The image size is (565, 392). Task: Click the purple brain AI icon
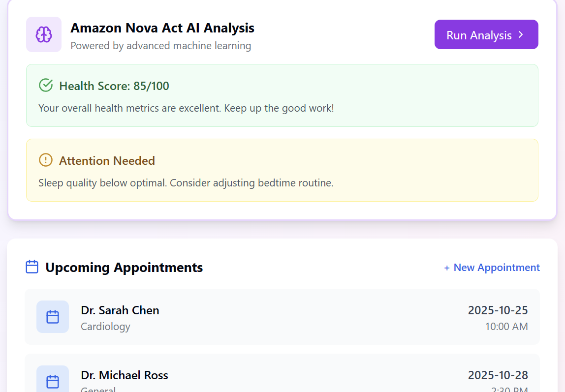tap(44, 34)
